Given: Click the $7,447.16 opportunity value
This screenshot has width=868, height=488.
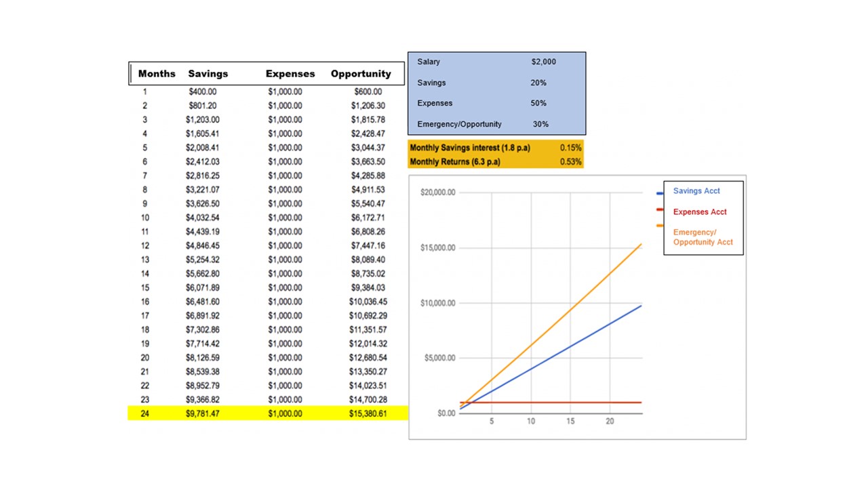Looking at the screenshot, I should click(x=368, y=245).
